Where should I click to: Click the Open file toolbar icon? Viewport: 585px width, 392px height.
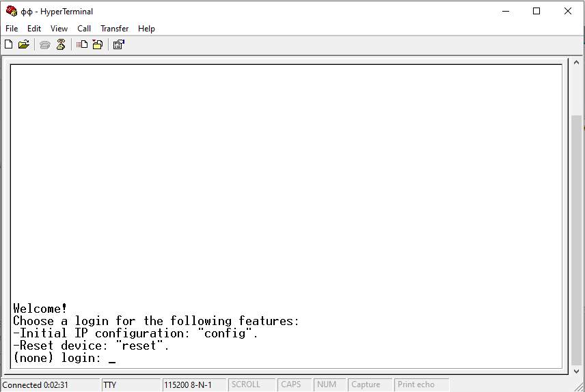click(23, 45)
